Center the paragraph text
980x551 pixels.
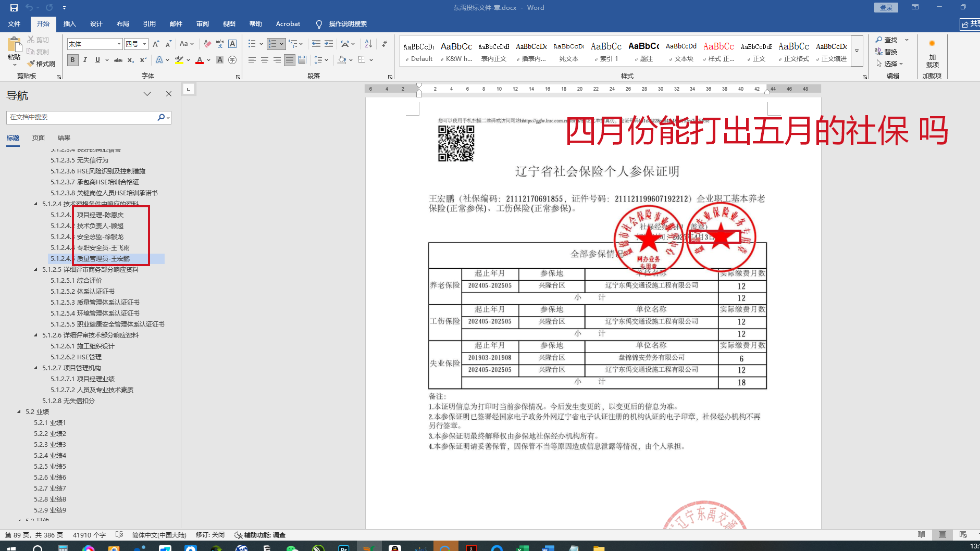(x=265, y=60)
